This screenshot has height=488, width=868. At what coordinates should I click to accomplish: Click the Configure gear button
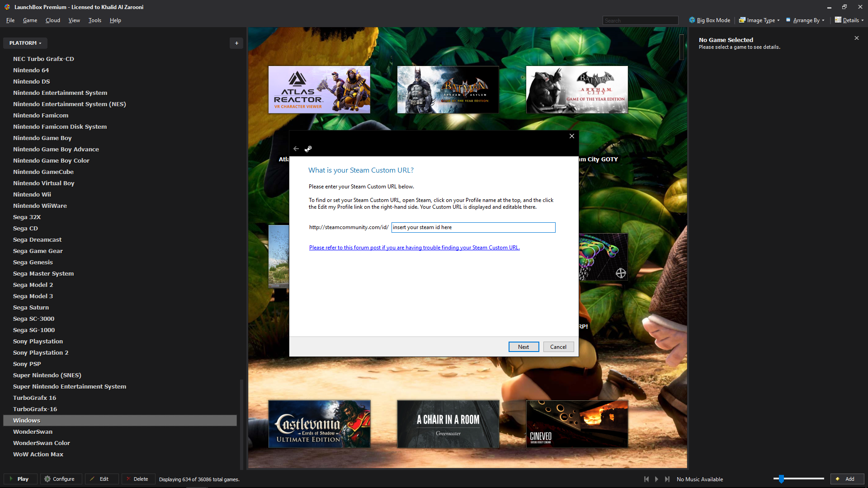click(x=61, y=479)
